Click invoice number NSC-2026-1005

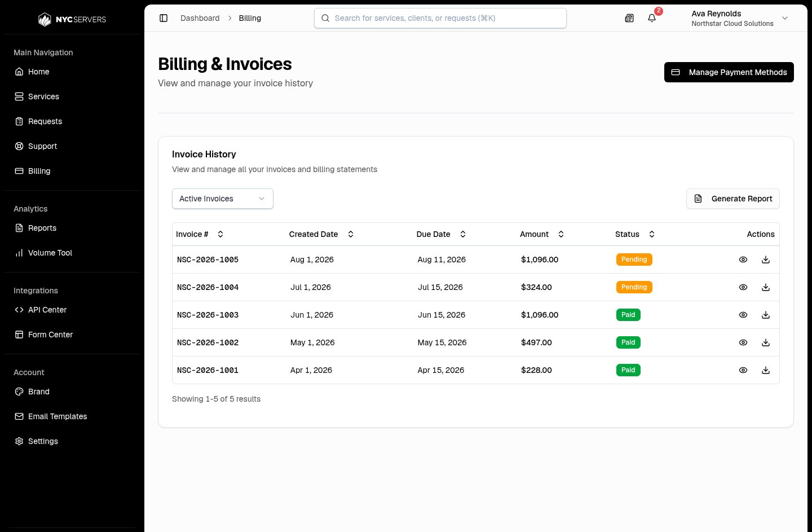208,260
